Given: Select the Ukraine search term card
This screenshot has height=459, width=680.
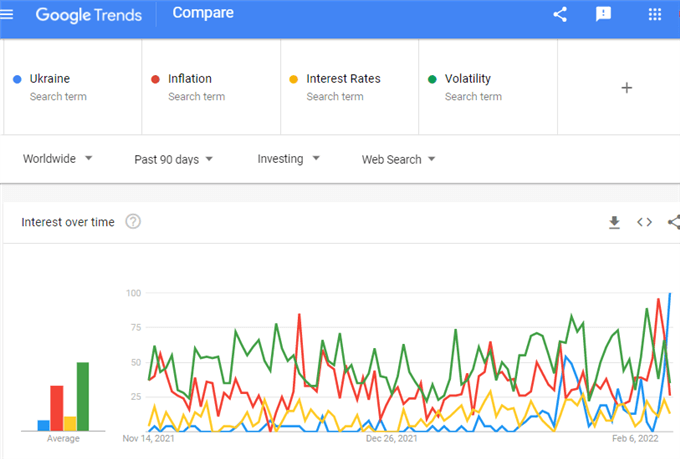Looking at the screenshot, I should coord(72,87).
